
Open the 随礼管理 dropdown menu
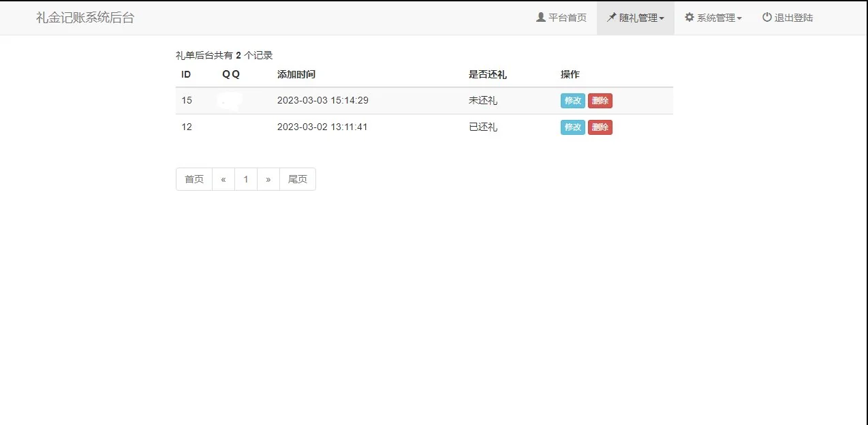(x=635, y=18)
